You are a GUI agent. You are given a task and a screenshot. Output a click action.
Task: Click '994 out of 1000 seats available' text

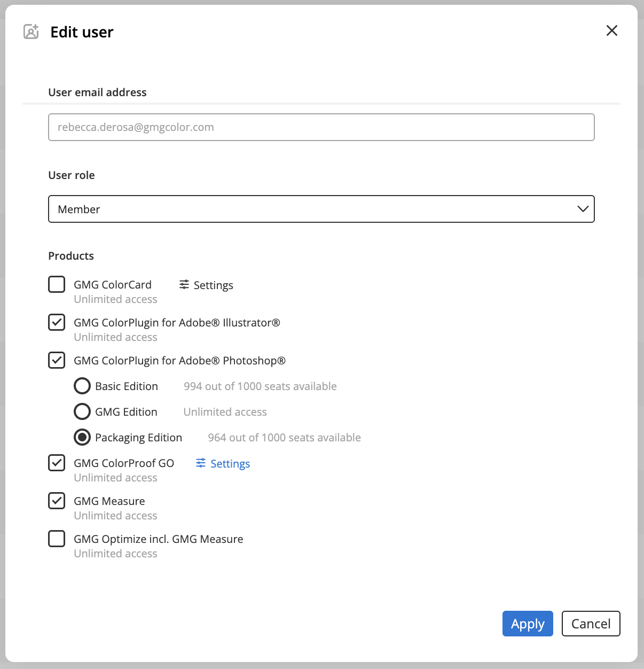point(261,386)
